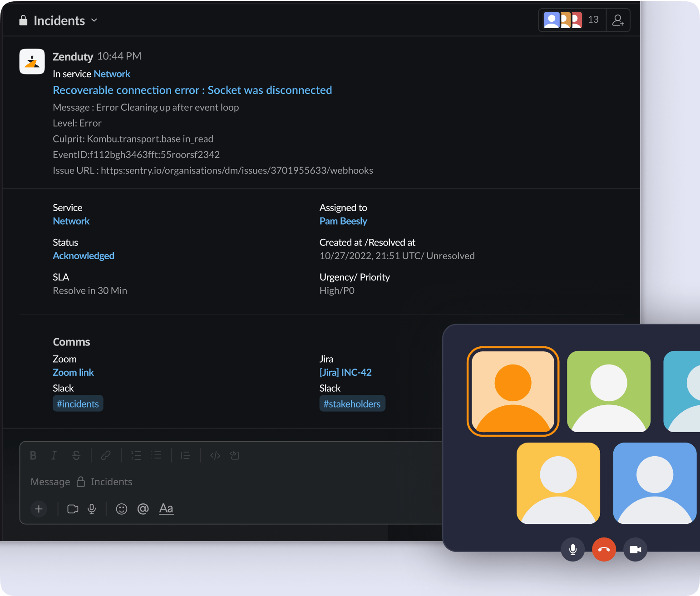Expand the Incidents channel dropdown

(x=94, y=20)
